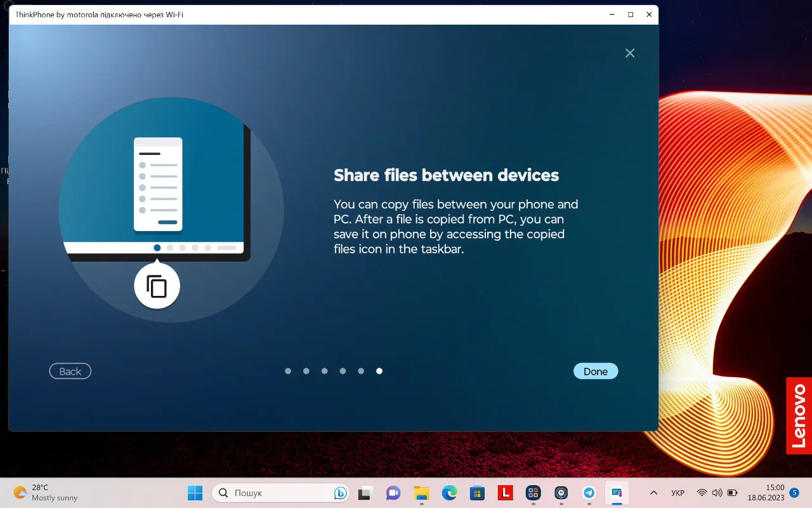The height and width of the screenshot is (508, 812).
Task: Open Telegram from the taskbar
Action: pos(589,493)
